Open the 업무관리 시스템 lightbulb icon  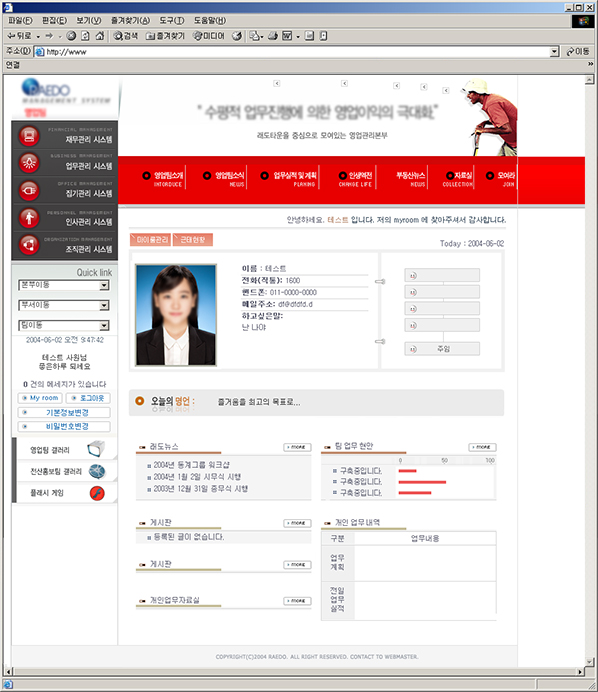pyautogui.click(x=29, y=163)
